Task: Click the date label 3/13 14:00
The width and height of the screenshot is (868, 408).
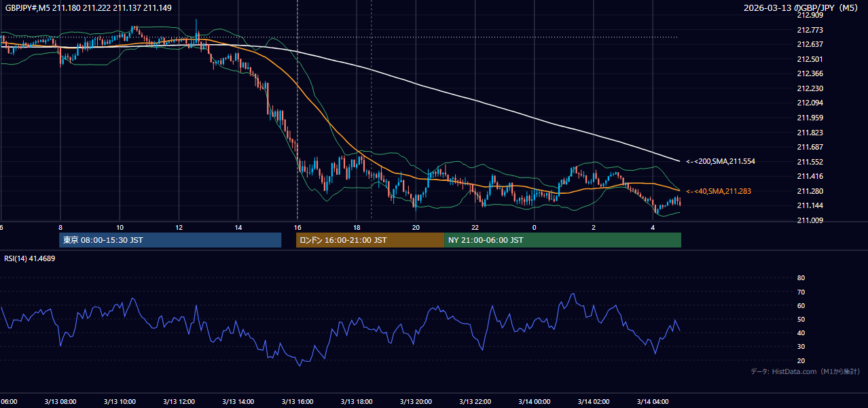Action: pos(238,401)
